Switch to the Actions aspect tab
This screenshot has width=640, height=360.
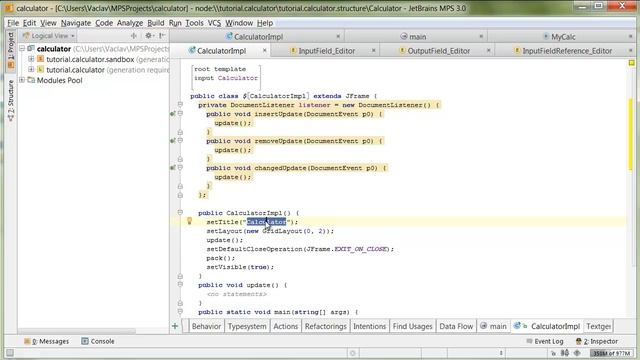coord(286,327)
